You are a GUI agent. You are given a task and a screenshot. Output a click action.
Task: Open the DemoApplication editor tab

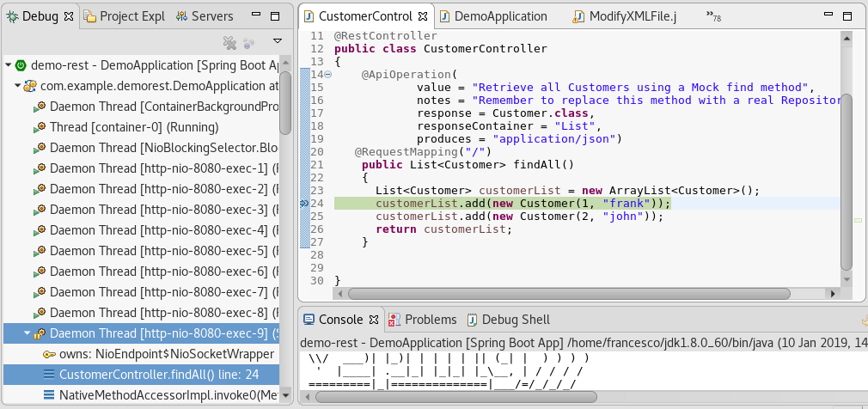[x=494, y=16]
